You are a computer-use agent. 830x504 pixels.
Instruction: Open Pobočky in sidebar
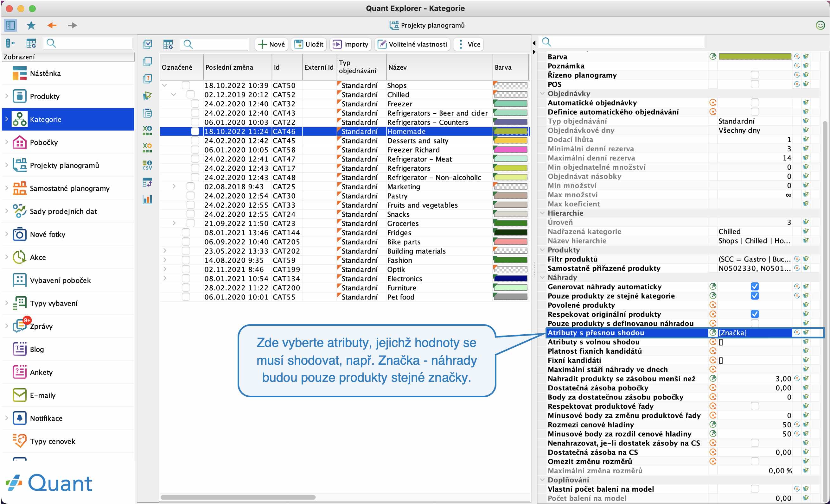tap(67, 142)
